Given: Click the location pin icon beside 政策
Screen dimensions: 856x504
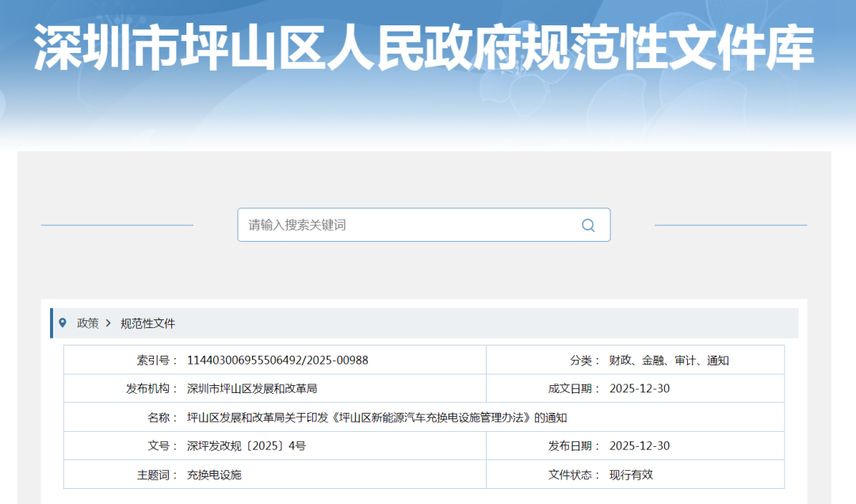Looking at the screenshot, I should tap(63, 323).
